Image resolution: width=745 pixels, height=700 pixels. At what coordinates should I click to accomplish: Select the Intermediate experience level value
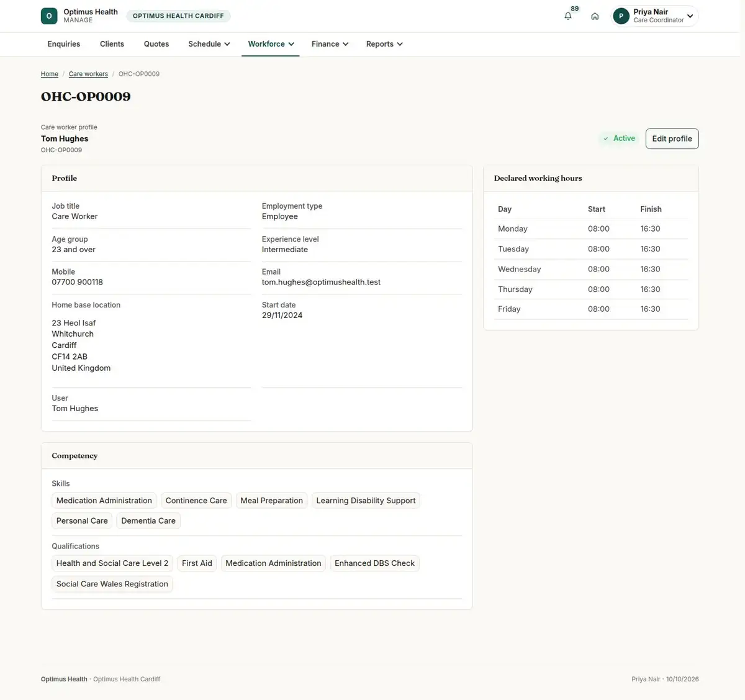[285, 250]
